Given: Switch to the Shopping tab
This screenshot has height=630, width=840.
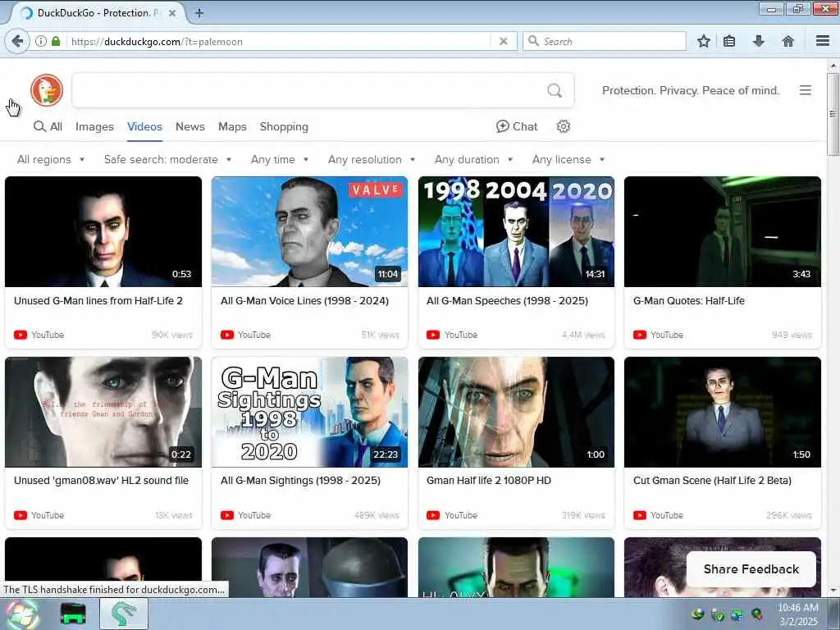Looking at the screenshot, I should click(284, 126).
